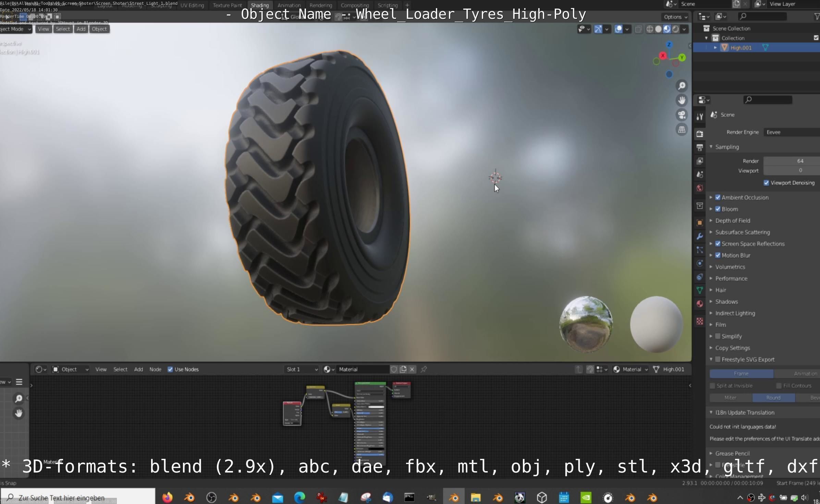Select Miter line join button
820x504 pixels.
pyautogui.click(x=731, y=398)
